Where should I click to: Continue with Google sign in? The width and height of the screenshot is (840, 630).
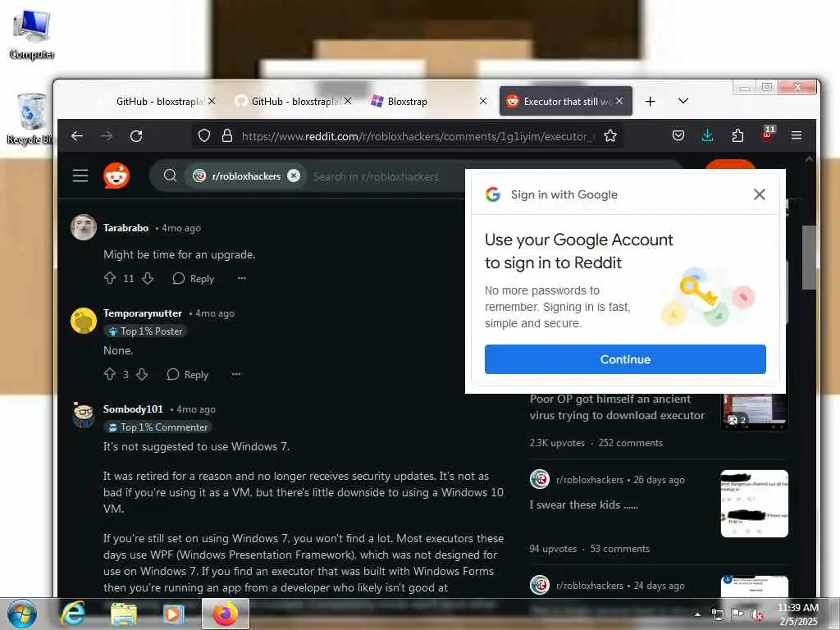coord(625,359)
